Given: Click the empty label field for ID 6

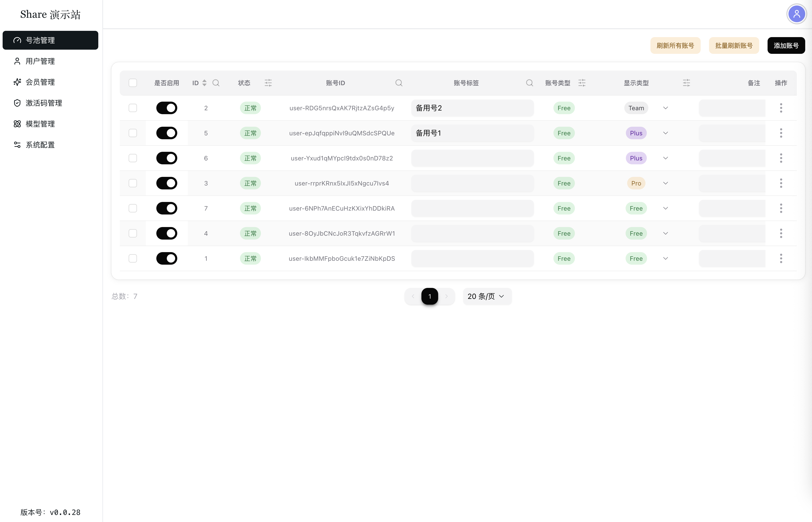Looking at the screenshot, I should coord(472,158).
